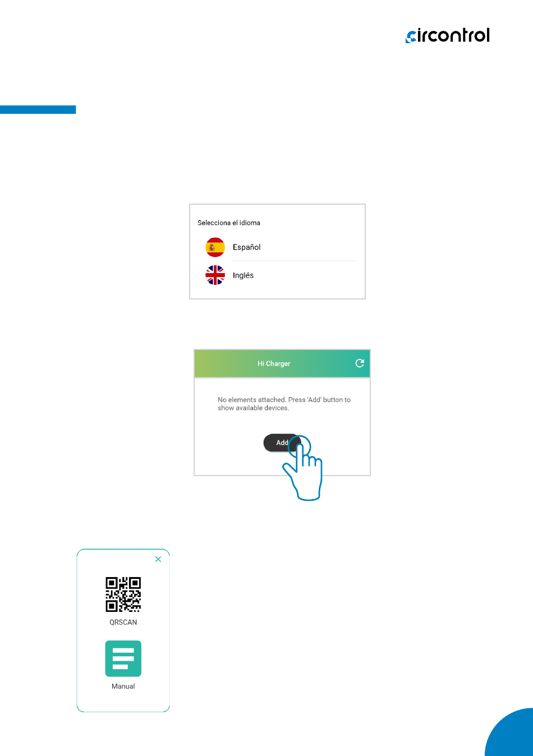
Task: Click the circontrol logo
Action: point(448,35)
